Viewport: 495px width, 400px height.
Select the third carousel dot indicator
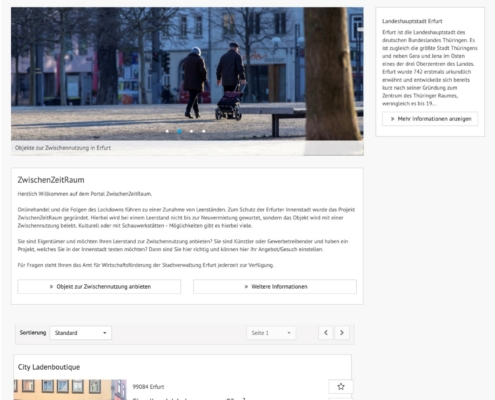pyautogui.click(x=191, y=131)
